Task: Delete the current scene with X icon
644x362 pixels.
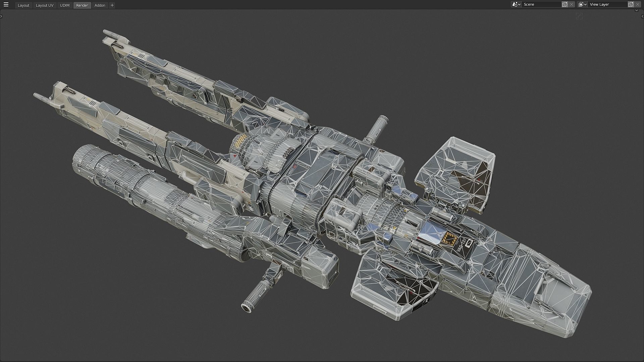Action: point(572,4)
